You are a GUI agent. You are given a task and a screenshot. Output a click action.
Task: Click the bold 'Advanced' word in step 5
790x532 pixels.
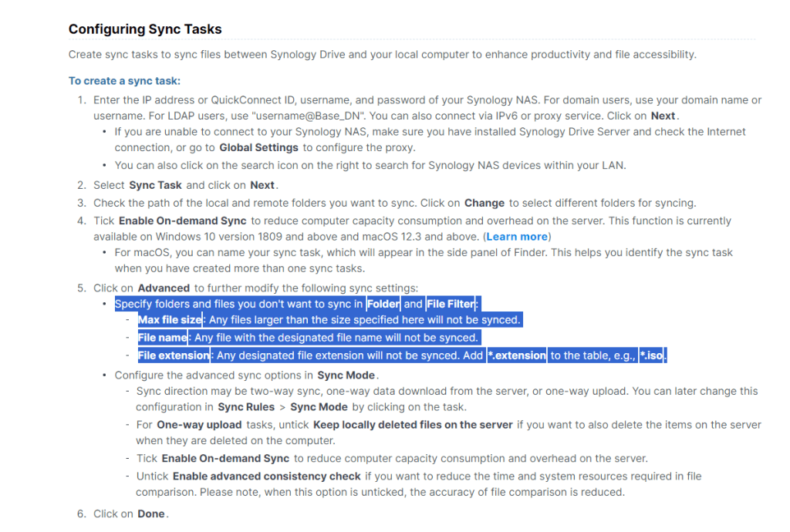coord(164,288)
